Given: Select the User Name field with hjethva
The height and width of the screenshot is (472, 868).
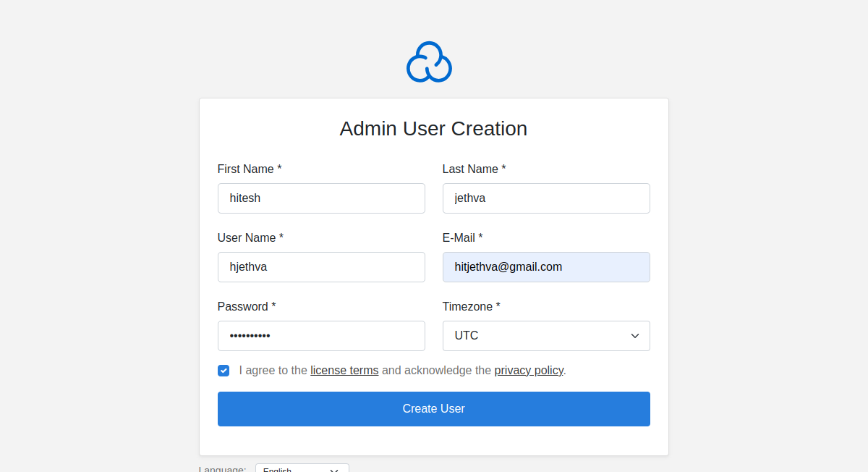Looking at the screenshot, I should (320, 267).
